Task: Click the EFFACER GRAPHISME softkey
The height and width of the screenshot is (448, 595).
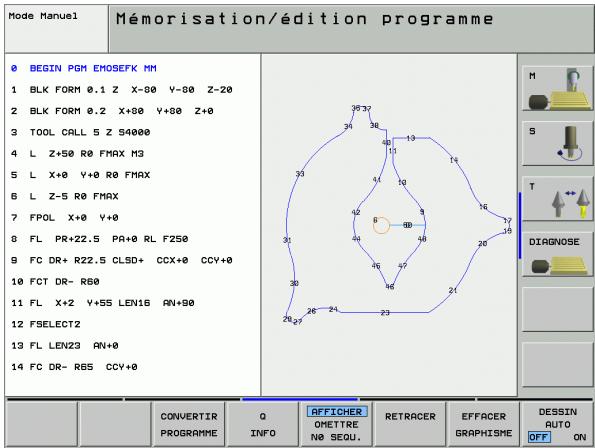Action: (483, 424)
